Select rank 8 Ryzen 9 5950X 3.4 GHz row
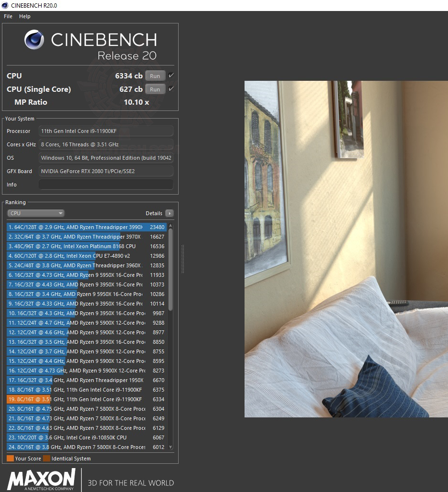448x492 pixels. click(x=86, y=295)
